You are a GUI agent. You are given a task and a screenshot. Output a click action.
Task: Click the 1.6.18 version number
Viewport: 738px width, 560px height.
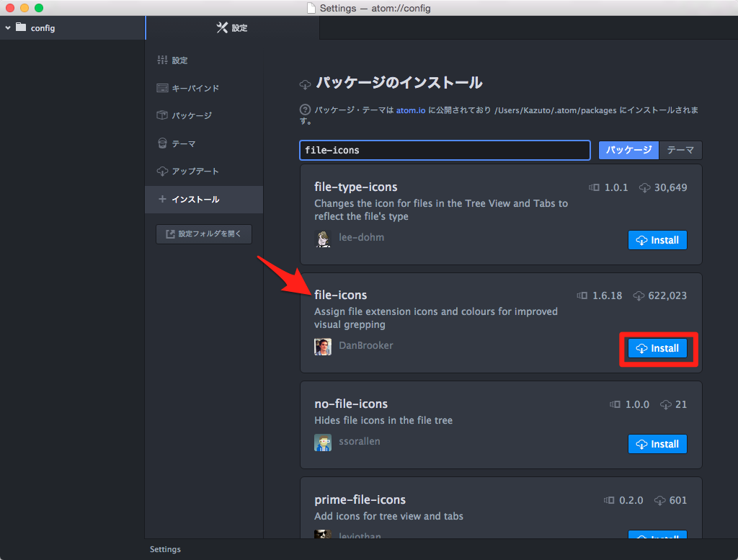click(607, 295)
